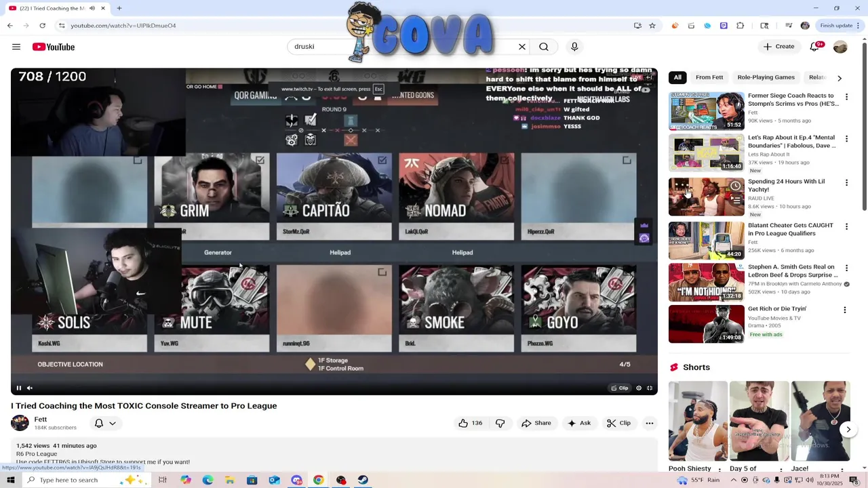868x488 pixels.
Task: Open options for Spending 24 Hours With Lil Yachty
Action: [x=846, y=183]
